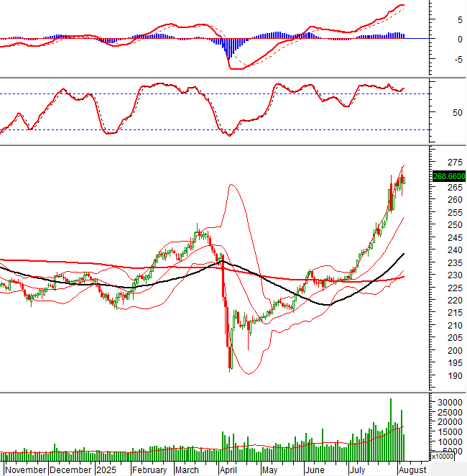Click the 245 value on the price axis

(456, 238)
